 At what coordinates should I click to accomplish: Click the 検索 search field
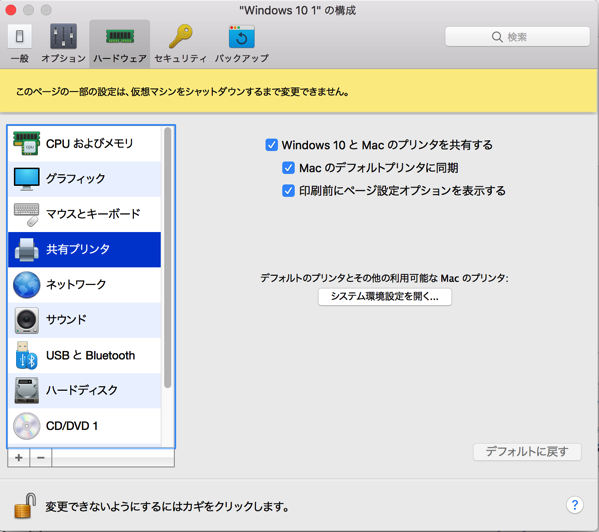pos(517,37)
